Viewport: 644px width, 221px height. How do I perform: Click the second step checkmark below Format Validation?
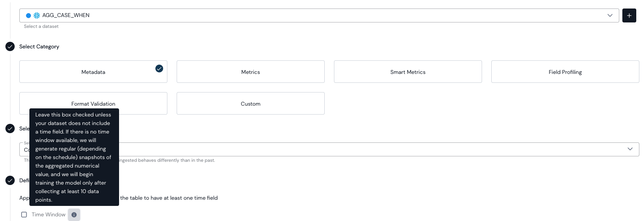[x=10, y=128]
